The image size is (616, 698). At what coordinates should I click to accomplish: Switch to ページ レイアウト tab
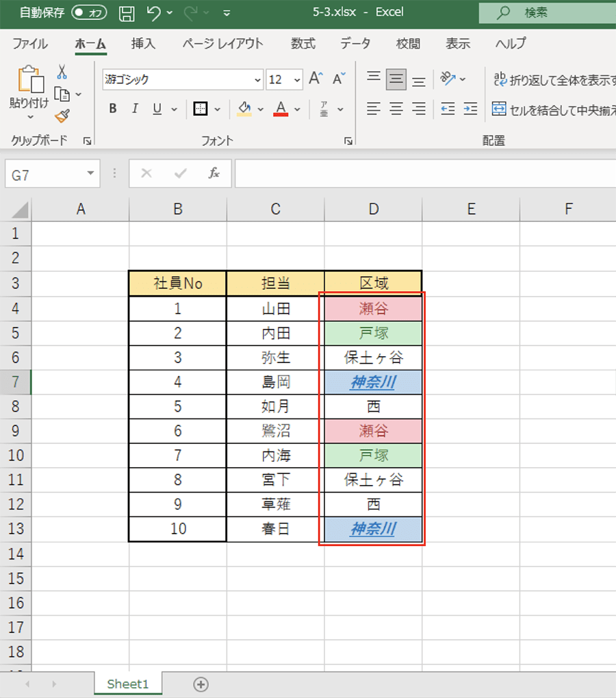[223, 44]
